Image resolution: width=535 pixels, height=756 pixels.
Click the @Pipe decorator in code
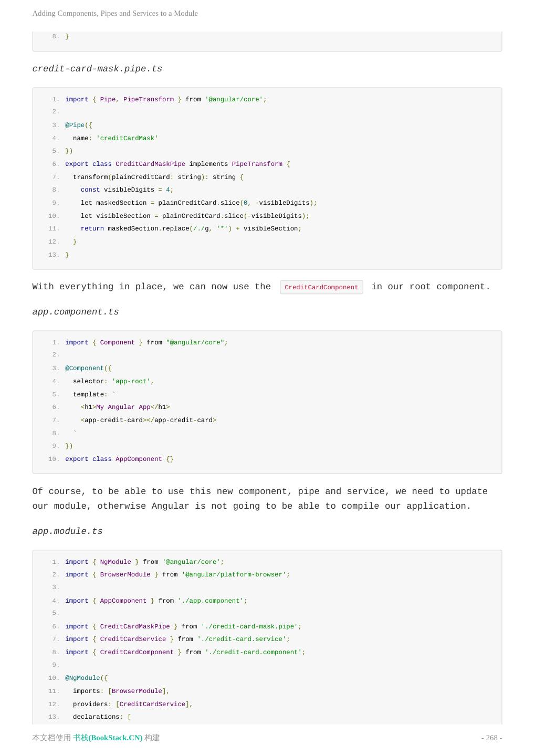click(75, 125)
